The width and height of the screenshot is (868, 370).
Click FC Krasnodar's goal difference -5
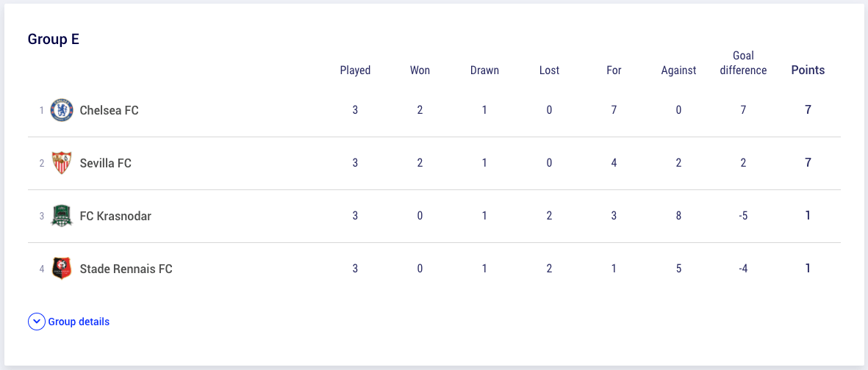(744, 216)
